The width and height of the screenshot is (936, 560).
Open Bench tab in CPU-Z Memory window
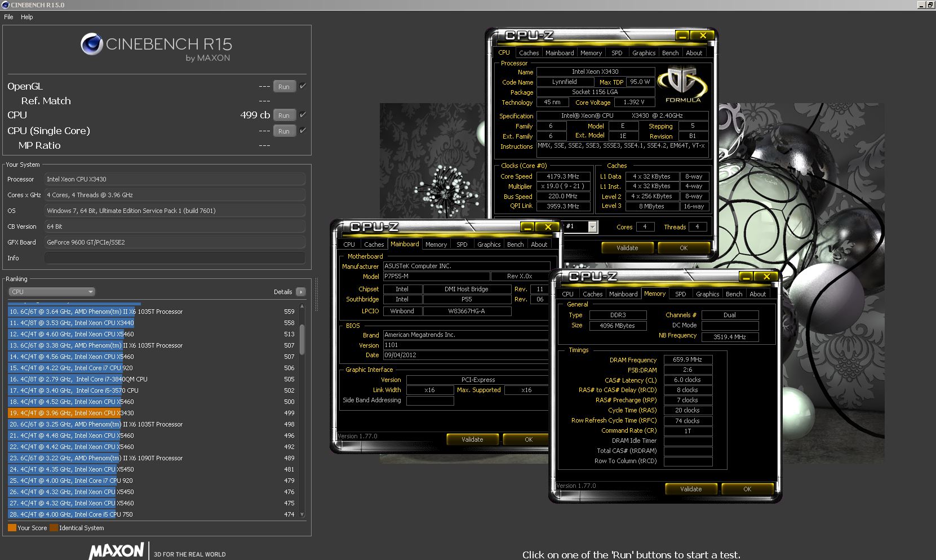[x=734, y=294]
